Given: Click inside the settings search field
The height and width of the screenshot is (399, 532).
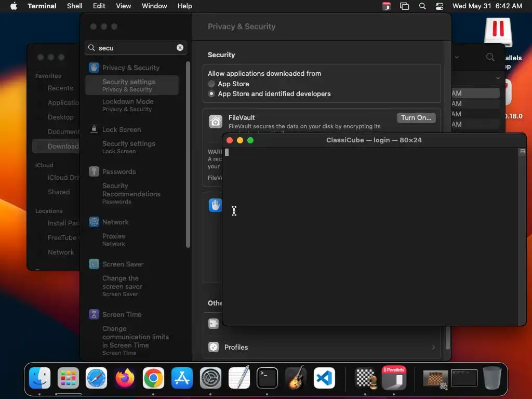Looking at the screenshot, I should point(136,48).
